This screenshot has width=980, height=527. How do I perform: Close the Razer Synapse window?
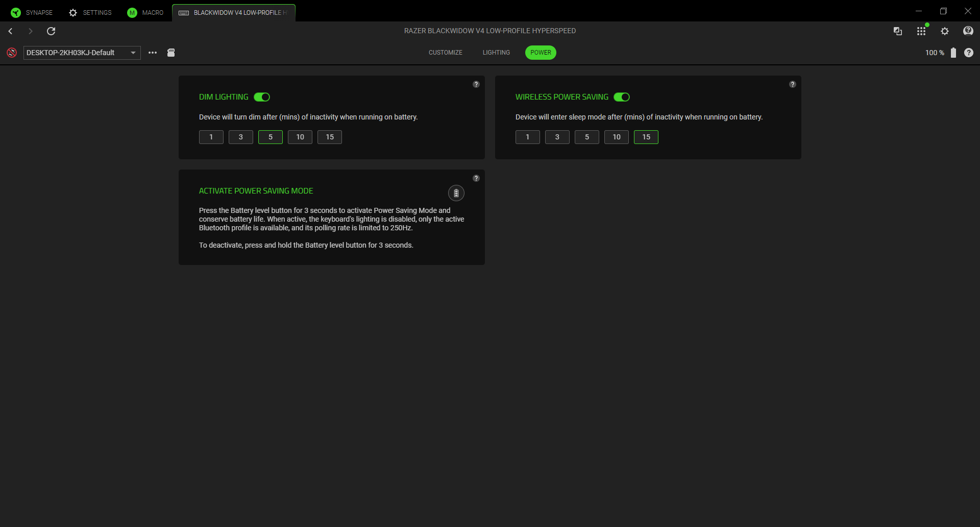968,11
